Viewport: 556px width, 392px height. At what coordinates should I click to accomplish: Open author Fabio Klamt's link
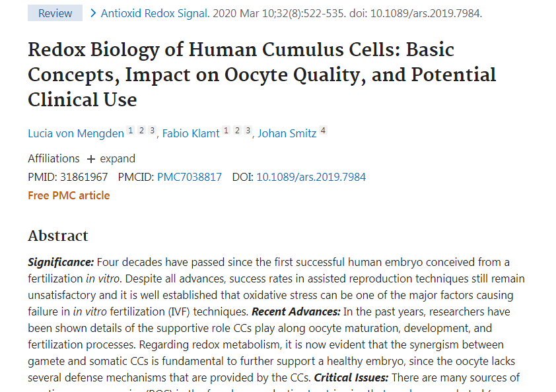190,133
